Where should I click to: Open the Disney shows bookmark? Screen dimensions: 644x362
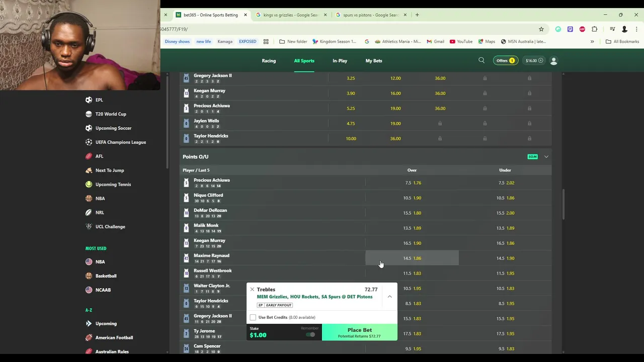177,41
